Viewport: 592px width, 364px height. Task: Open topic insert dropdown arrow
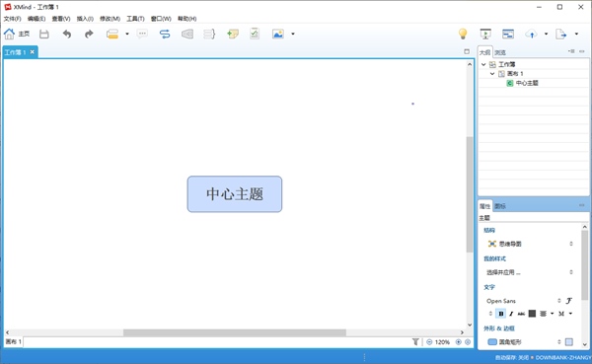click(127, 34)
